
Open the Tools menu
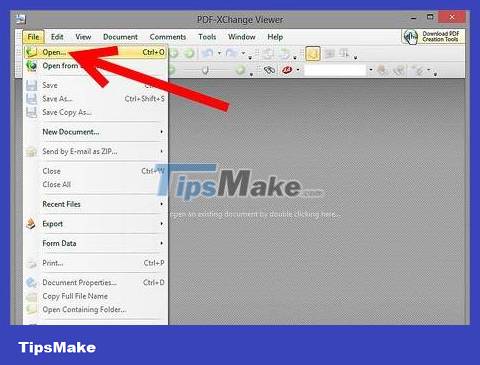[x=207, y=37]
